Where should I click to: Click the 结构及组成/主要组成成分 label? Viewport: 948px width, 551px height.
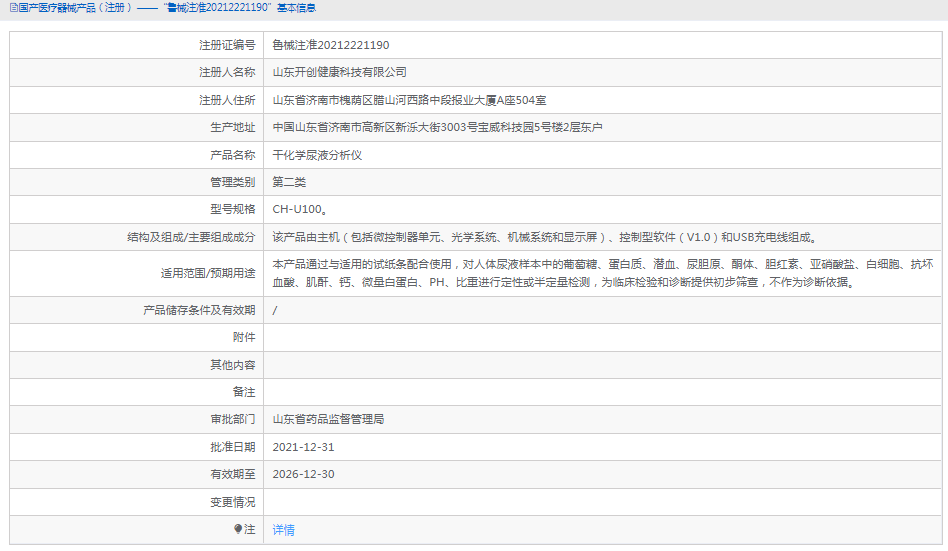[191, 237]
